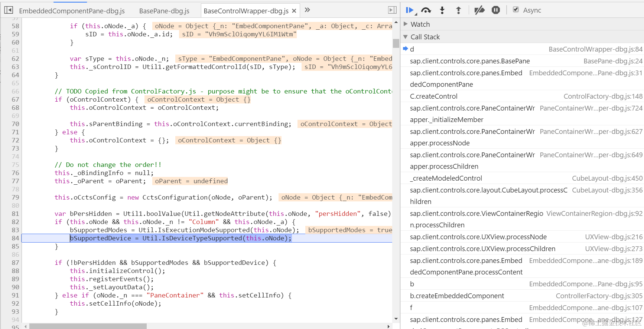Click horizontal scroll left arrow
This screenshot has width=644, height=329.
(x=25, y=326)
